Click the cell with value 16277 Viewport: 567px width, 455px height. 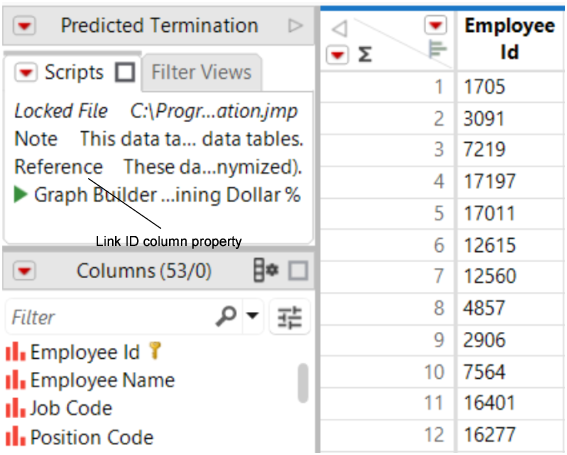[x=511, y=435]
